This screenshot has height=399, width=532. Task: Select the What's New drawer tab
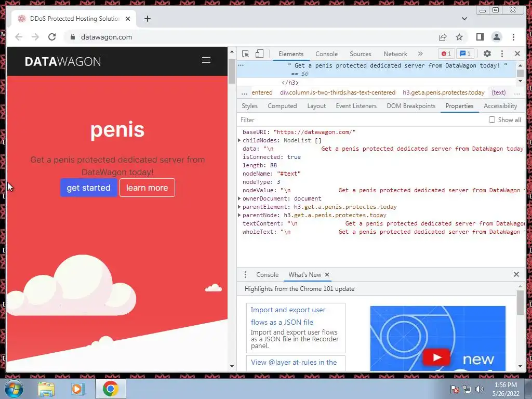(x=304, y=274)
